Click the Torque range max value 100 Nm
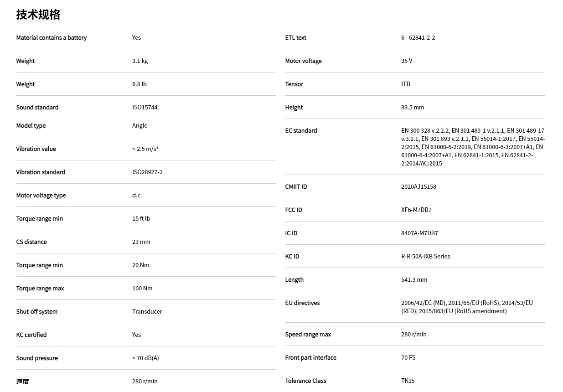The width and height of the screenshot is (563, 392). click(x=142, y=288)
